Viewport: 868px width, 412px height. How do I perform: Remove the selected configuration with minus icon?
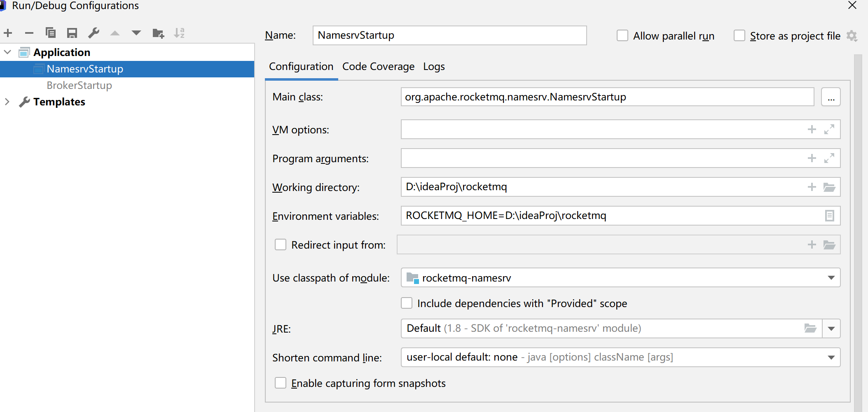click(29, 33)
